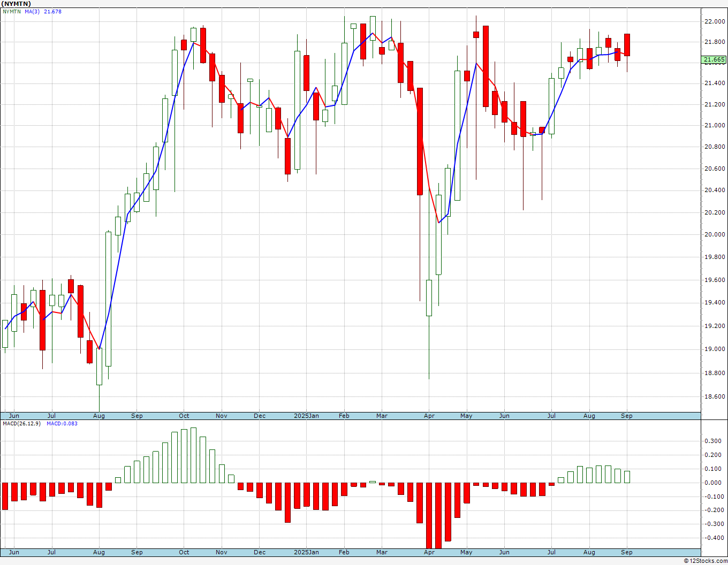This screenshot has height=565, width=728.
Task: Click Oct on the MACD panel date axis
Action: coord(184,552)
